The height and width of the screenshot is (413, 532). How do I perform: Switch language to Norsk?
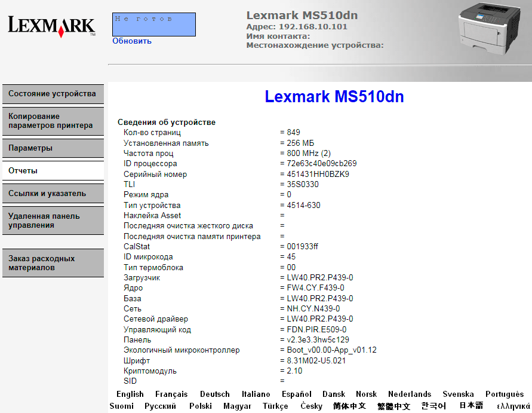(367, 394)
